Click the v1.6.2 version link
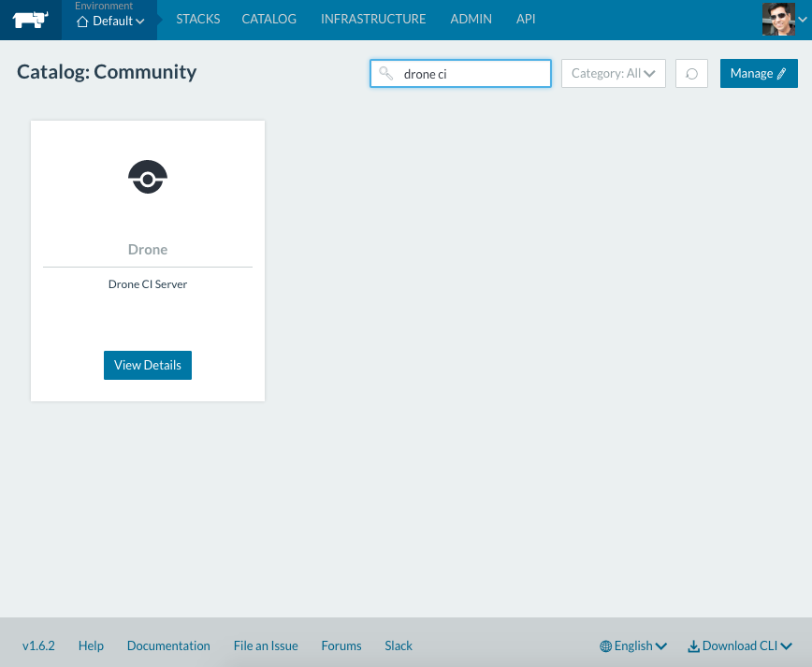Image resolution: width=812 pixels, height=667 pixels. coord(38,645)
